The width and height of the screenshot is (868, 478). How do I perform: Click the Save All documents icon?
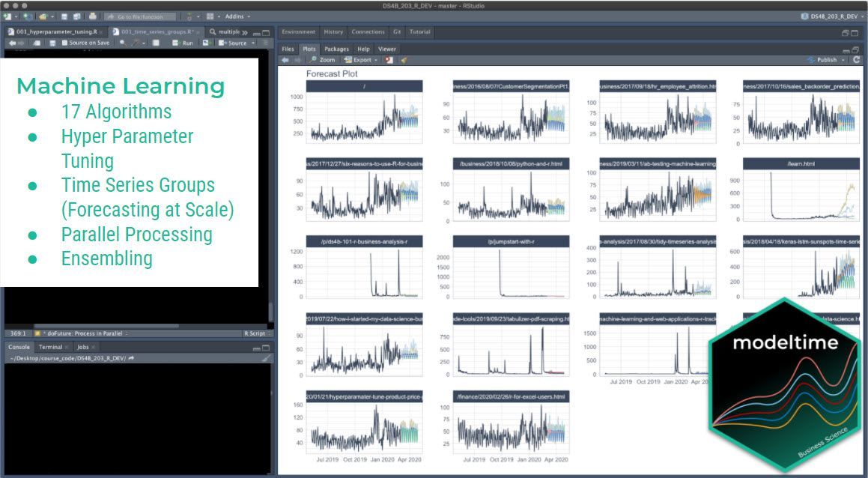coord(77,16)
